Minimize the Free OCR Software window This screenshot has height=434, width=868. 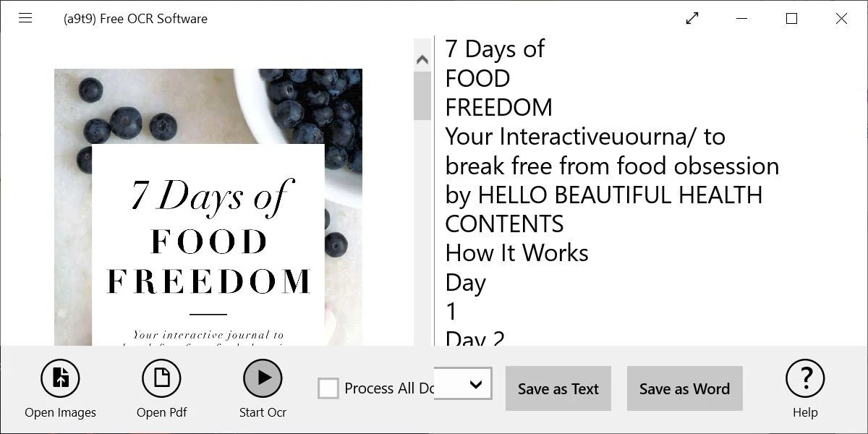(742, 19)
